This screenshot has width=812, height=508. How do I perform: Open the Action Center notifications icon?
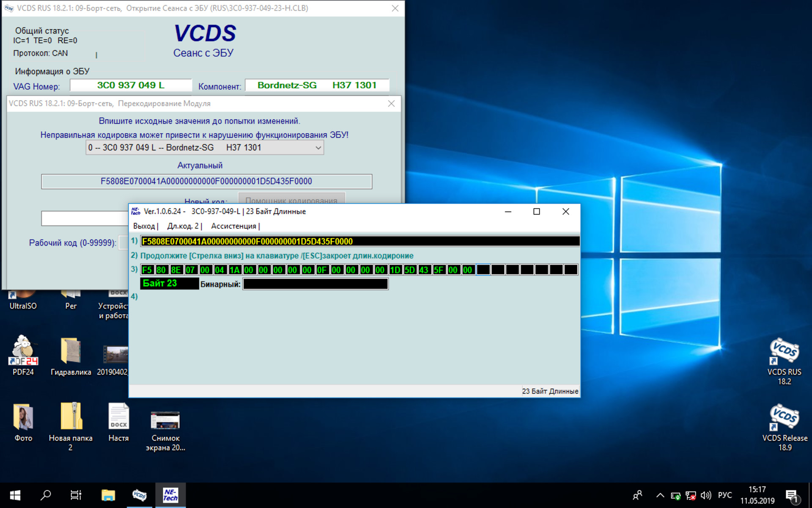coord(792,496)
